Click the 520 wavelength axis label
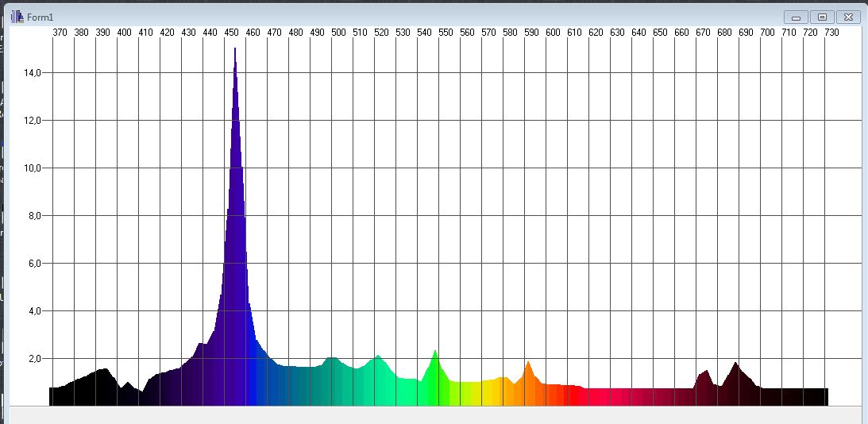The height and width of the screenshot is (424, 868). click(x=381, y=33)
